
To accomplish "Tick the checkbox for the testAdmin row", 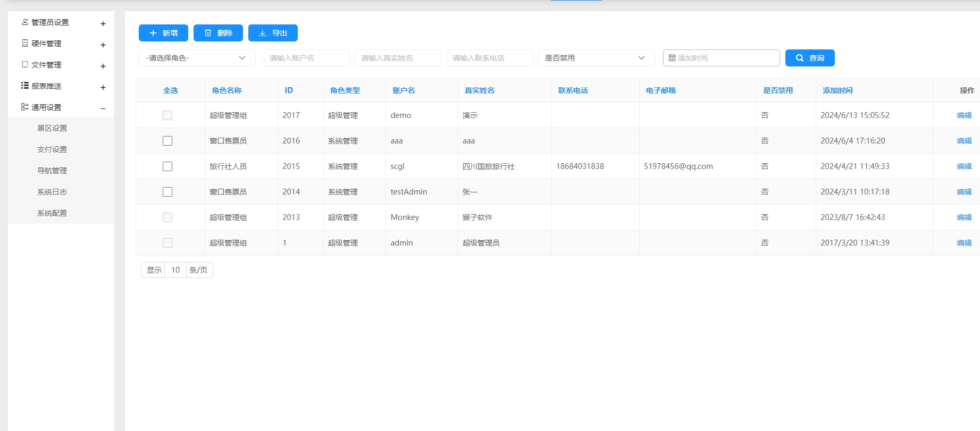I will pyautogui.click(x=167, y=192).
